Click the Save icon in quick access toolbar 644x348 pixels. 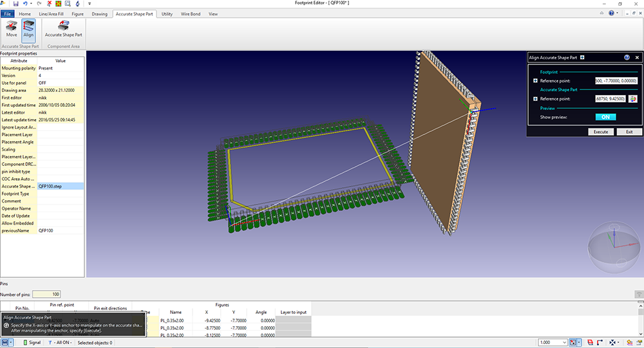(15, 4)
